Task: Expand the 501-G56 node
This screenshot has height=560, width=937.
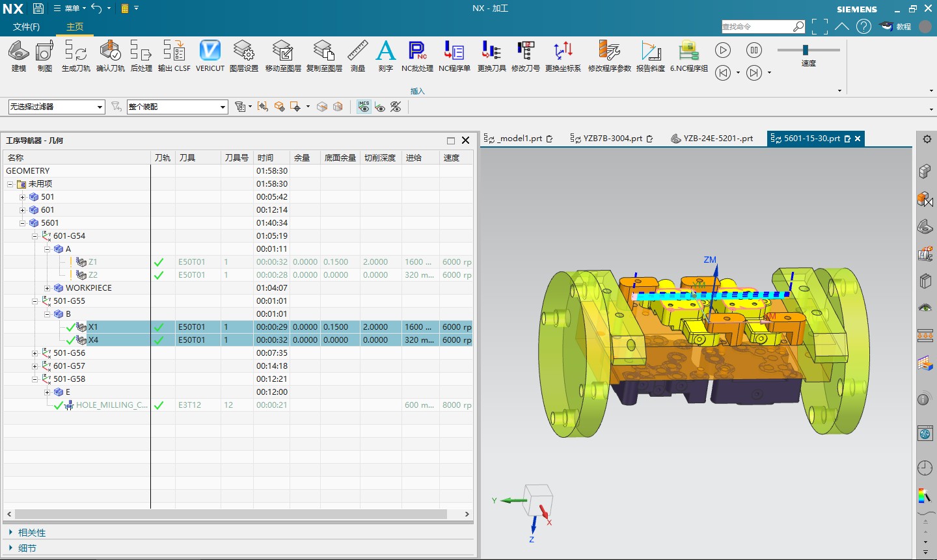Action: click(34, 353)
